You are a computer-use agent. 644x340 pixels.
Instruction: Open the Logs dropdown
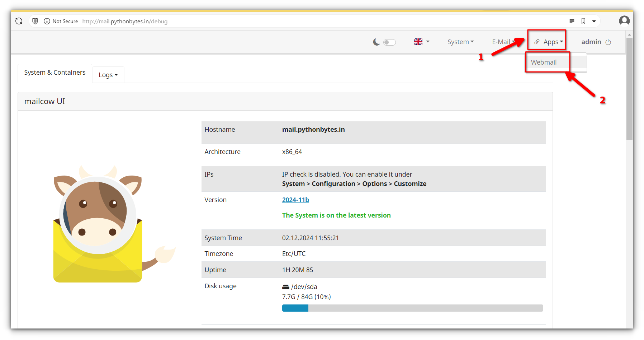click(108, 75)
